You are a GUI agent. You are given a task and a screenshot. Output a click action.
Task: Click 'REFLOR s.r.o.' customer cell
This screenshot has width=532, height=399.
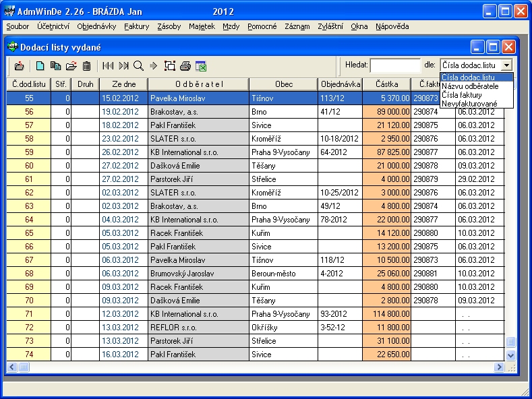[x=198, y=328]
